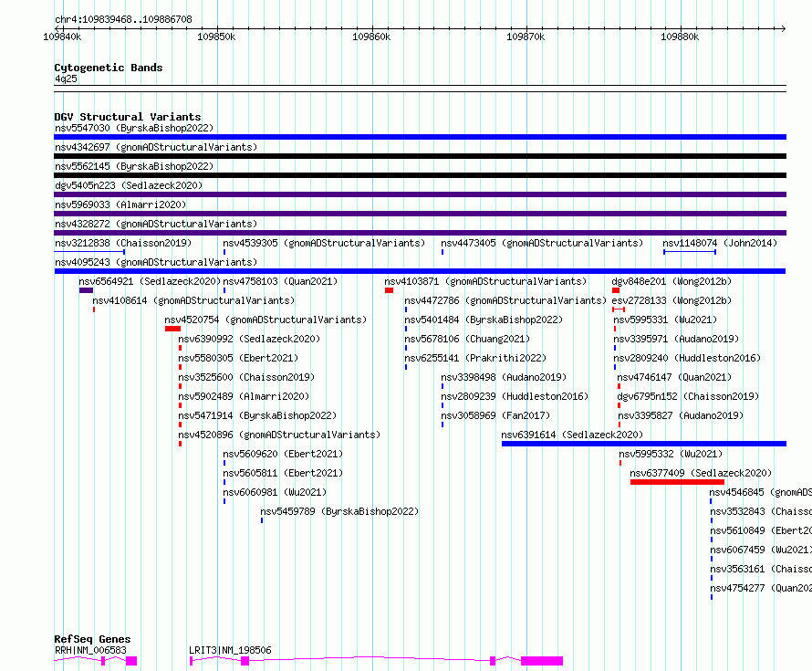Select nsv3395827 (Audano2019) label
Viewport: 812px width, 671px height.
click(681, 415)
